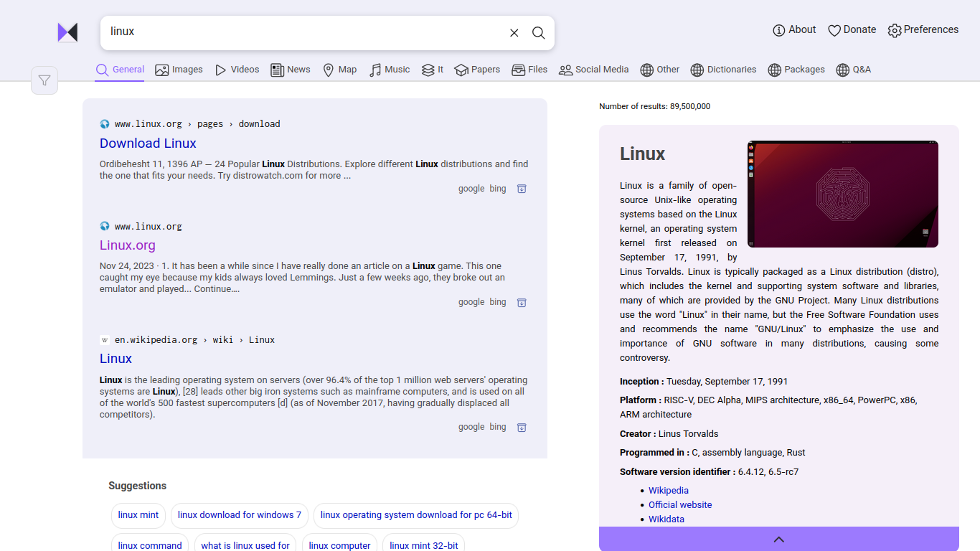
Task: Click google engine under Wikipedia result
Action: 471,427
